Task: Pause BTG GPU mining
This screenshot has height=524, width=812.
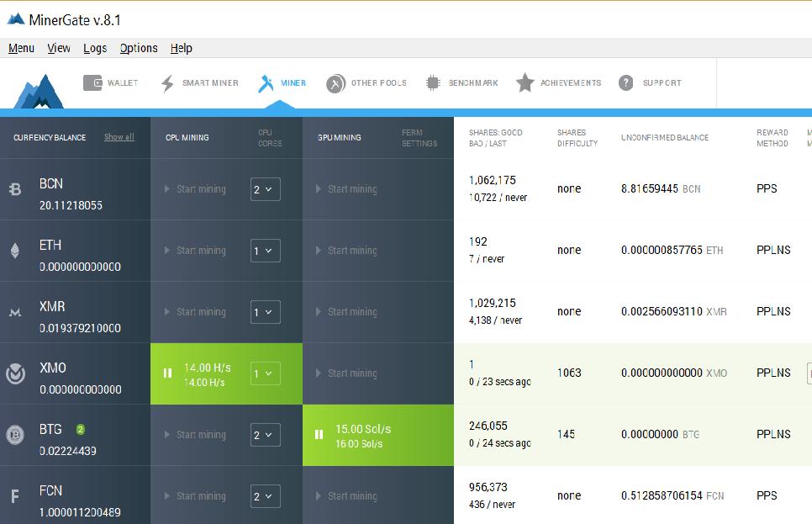Action: click(319, 435)
